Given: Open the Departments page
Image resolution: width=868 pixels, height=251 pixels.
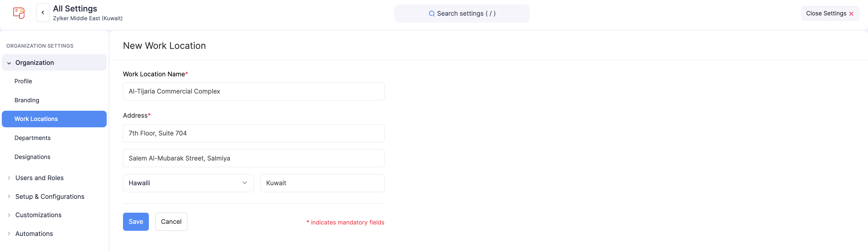Looking at the screenshot, I should click(33, 138).
